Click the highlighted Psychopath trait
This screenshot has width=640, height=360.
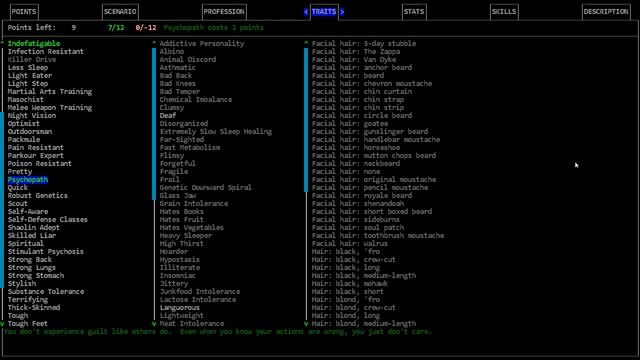pyautogui.click(x=28, y=180)
